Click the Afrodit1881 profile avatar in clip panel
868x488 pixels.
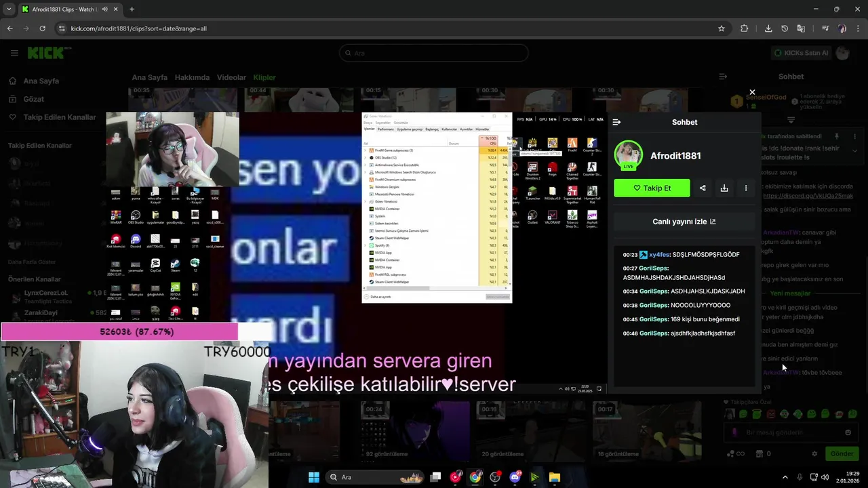tap(629, 155)
